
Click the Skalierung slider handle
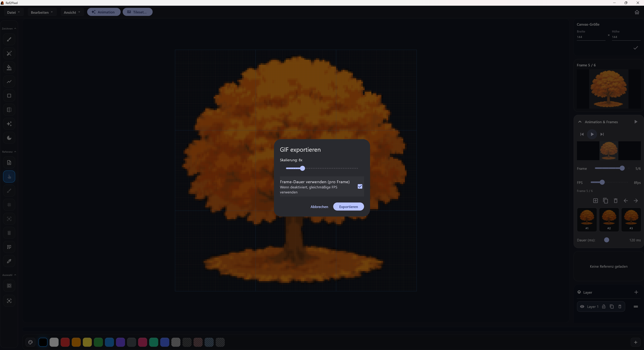302,168
